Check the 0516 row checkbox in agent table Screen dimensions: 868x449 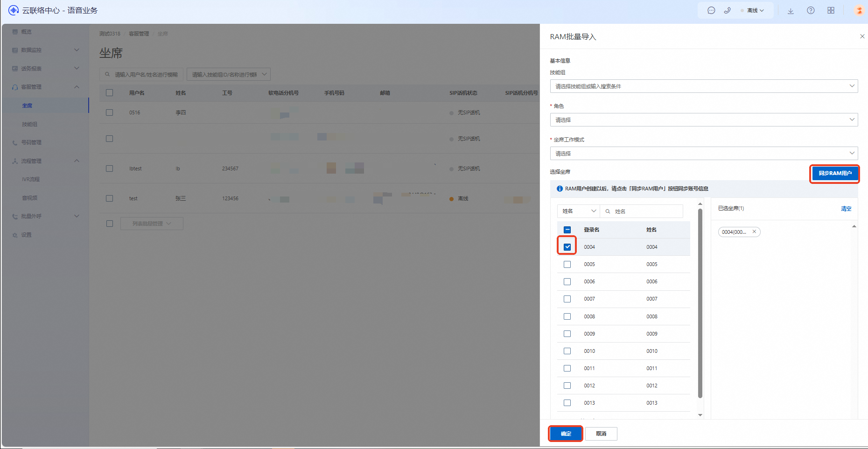(109, 112)
